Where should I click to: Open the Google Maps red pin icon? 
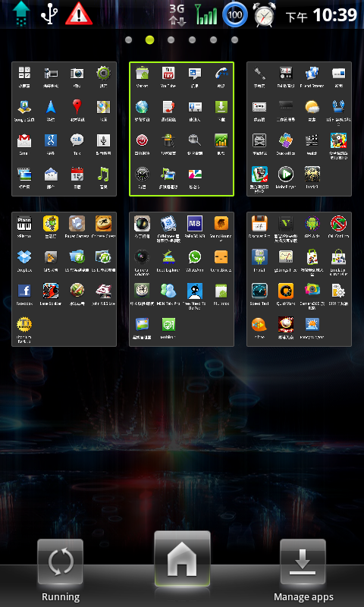coord(77,106)
